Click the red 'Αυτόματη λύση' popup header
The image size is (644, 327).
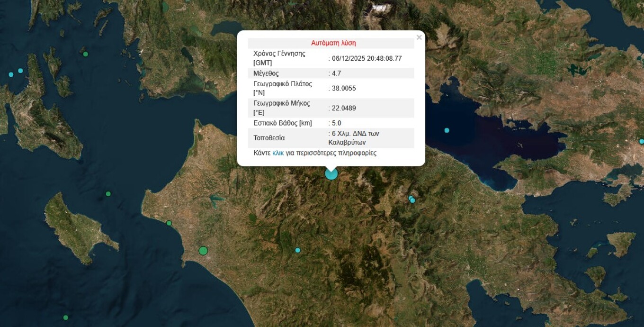[x=333, y=43]
